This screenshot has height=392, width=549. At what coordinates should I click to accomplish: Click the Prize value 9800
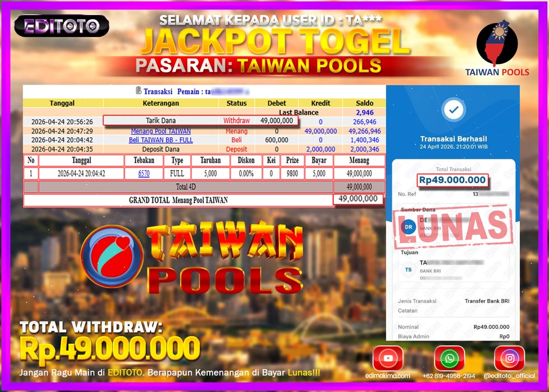pyautogui.click(x=292, y=174)
